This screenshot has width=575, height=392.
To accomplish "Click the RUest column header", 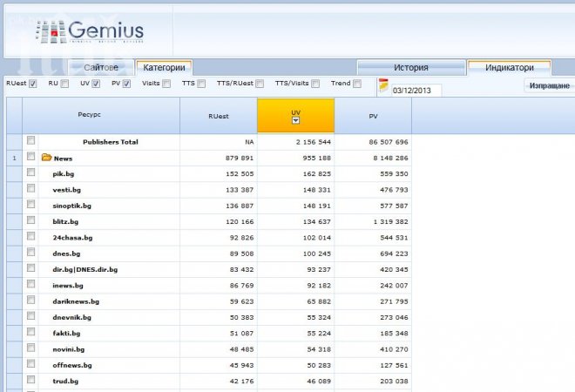I will point(219,115).
